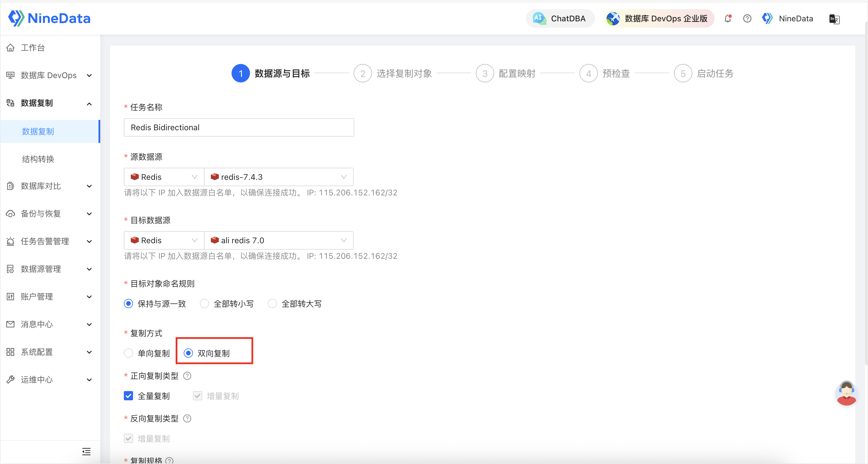Click the 复制规格 help icon
Image resolution: width=868 pixels, height=464 pixels.
point(170,461)
